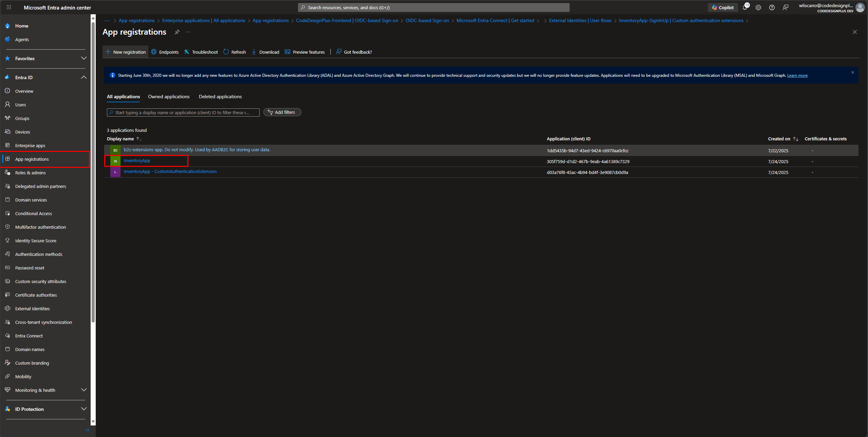Click the Home icon in sidebar

point(7,26)
